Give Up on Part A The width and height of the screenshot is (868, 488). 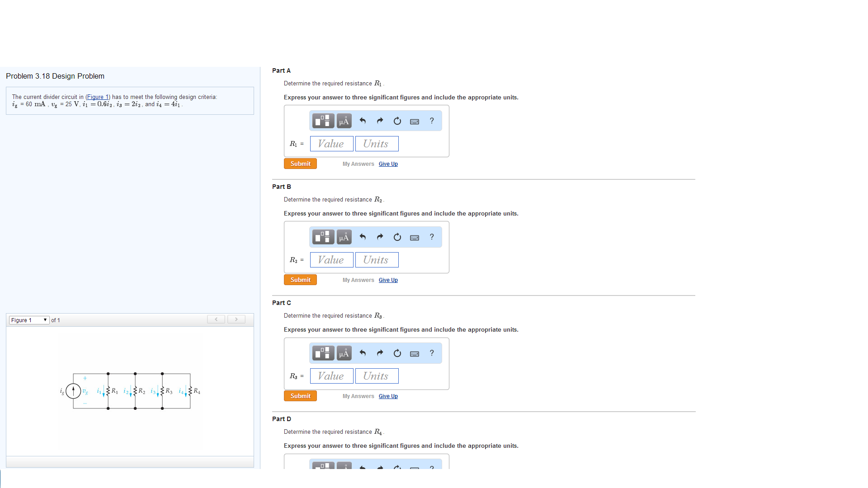[x=388, y=164]
